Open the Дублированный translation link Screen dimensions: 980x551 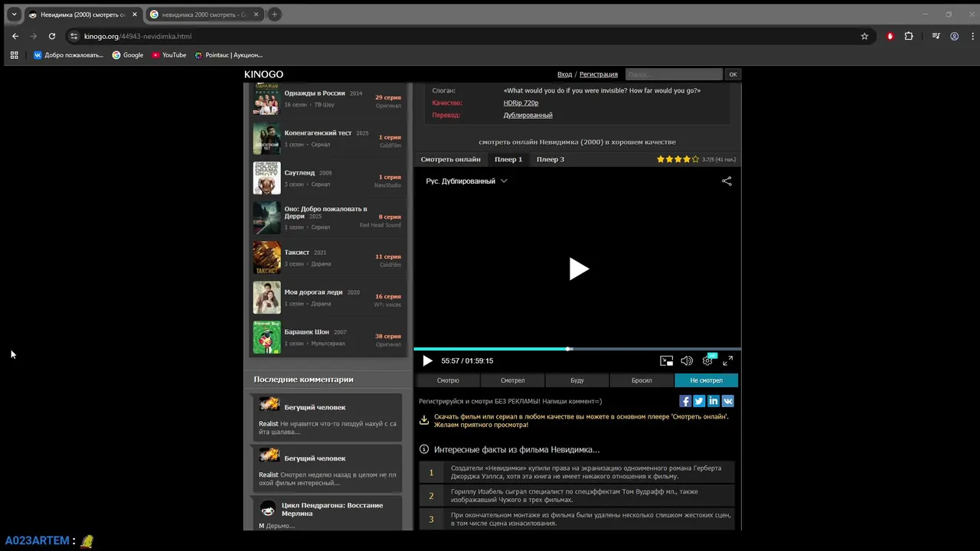[528, 115]
